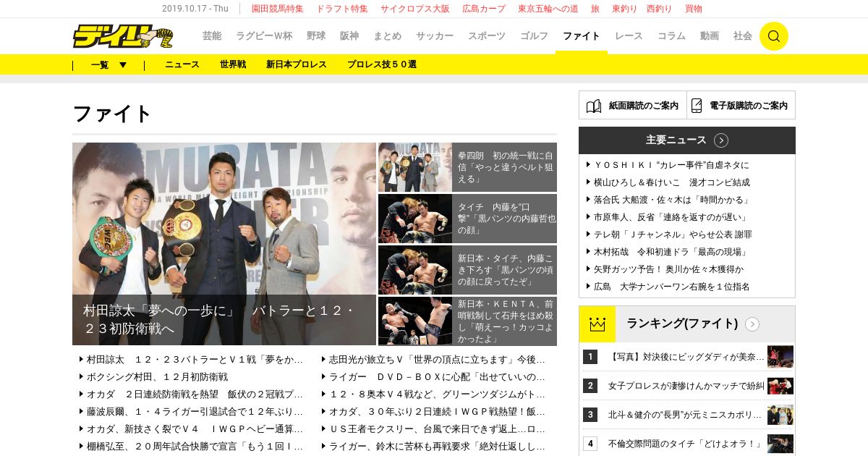
Task: Open 東釣り top link
Action: point(625,9)
